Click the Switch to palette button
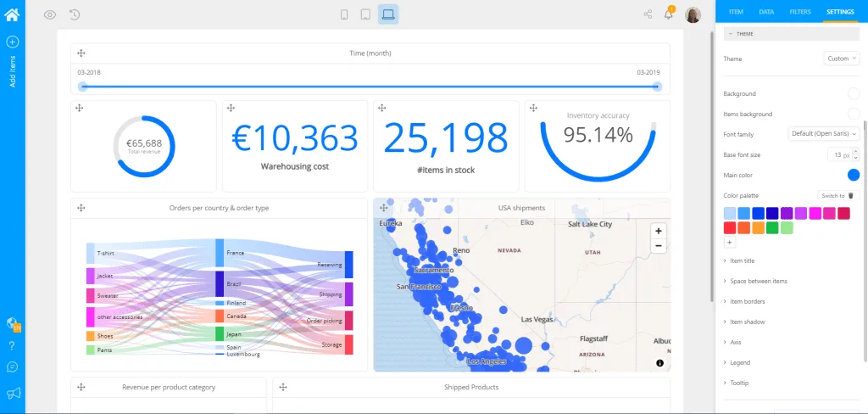 (x=838, y=196)
